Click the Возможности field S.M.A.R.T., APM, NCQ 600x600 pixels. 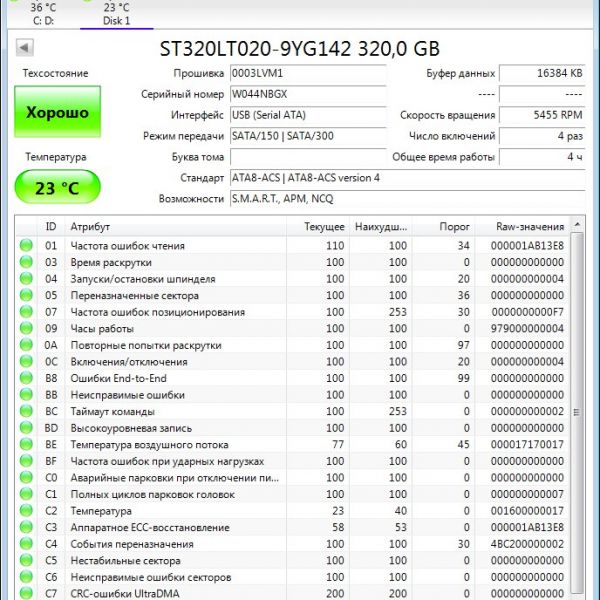point(408,199)
